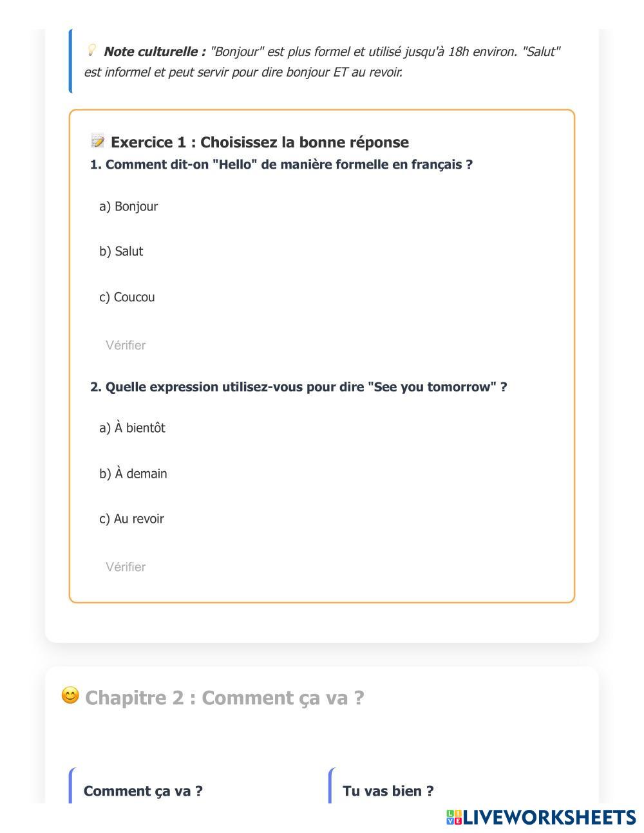Click question 1 about formal Hello
This screenshot has width=644, height=833.
point(281,165)
